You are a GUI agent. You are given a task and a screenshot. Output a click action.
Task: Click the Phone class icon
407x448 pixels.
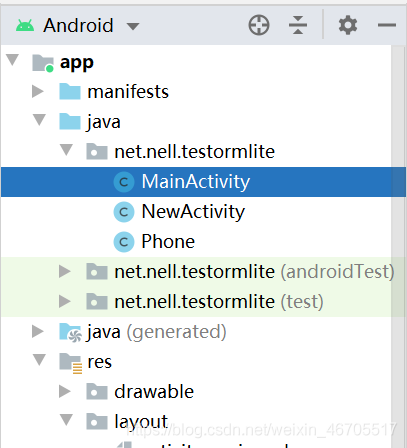124,242
